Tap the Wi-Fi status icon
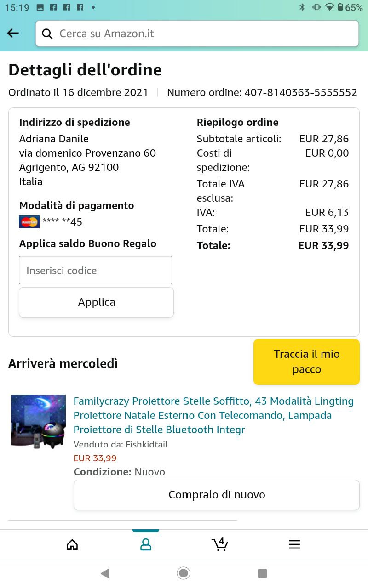Screen dimensions: 368x588 [329, 7]
